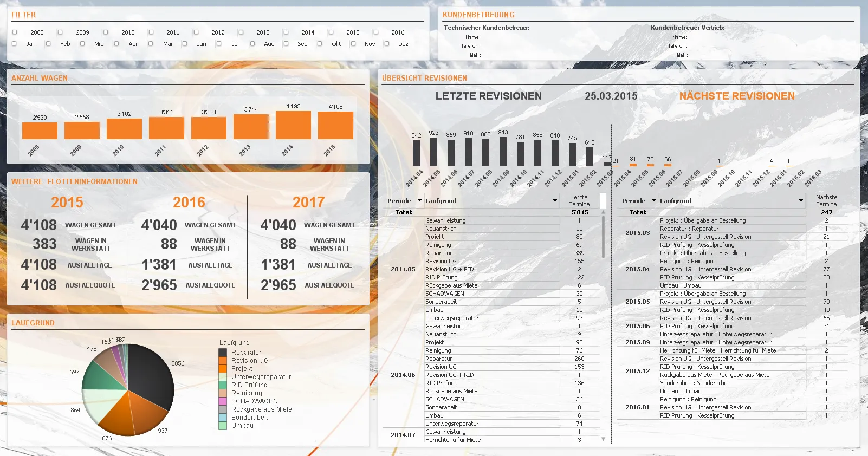Select the 2016.01 period in next revisions

[x=638, y=407]
